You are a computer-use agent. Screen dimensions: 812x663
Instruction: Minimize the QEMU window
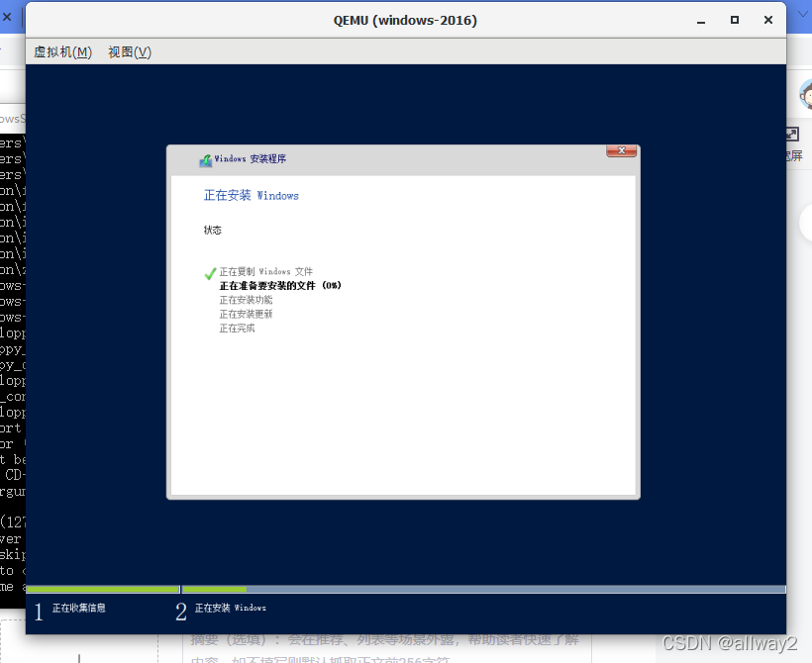[x=701, y=21]
